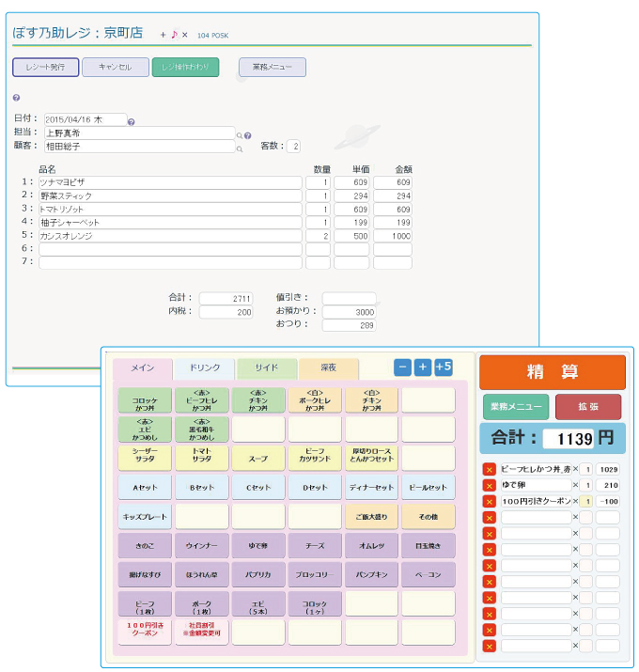
Task: Click the pink music note icon in header
Action: click(174, 35)
